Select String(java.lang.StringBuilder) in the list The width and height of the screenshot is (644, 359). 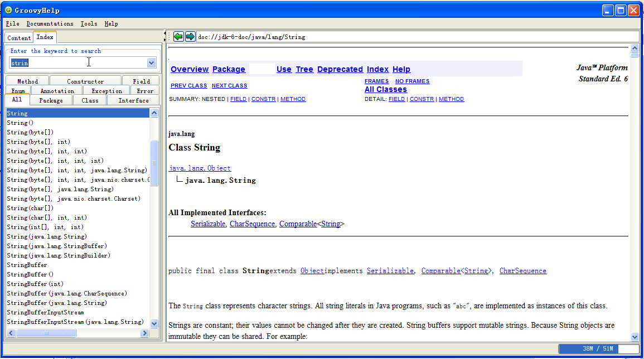click(59, 255)
